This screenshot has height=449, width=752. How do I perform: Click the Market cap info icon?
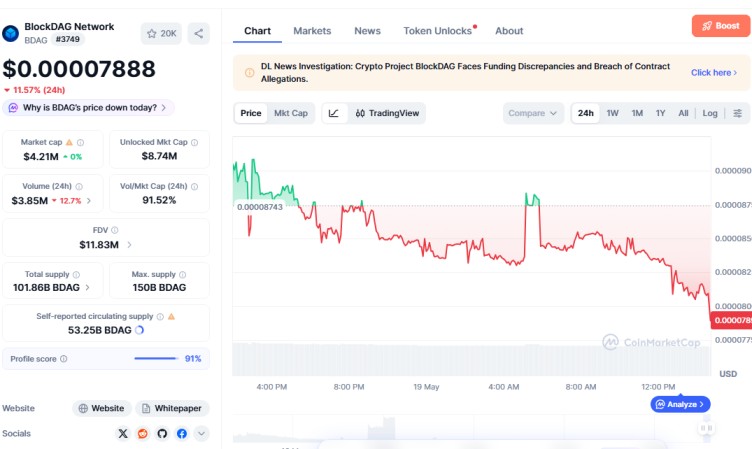tap(81, 142)
